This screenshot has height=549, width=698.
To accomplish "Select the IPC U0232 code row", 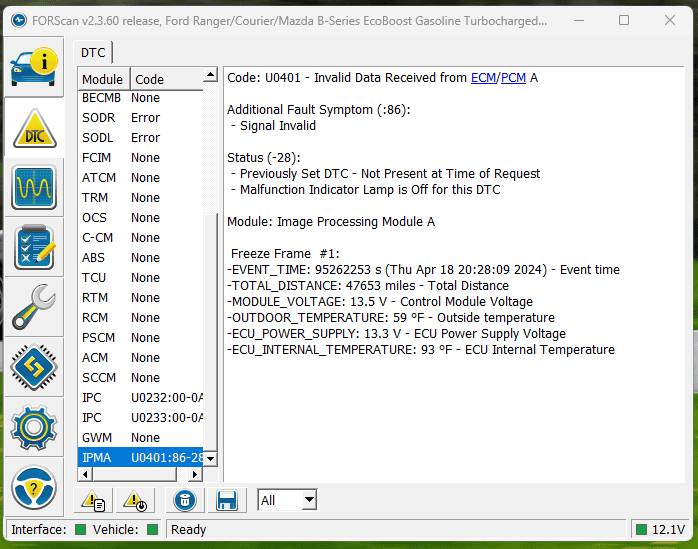I will pos(140,398).
